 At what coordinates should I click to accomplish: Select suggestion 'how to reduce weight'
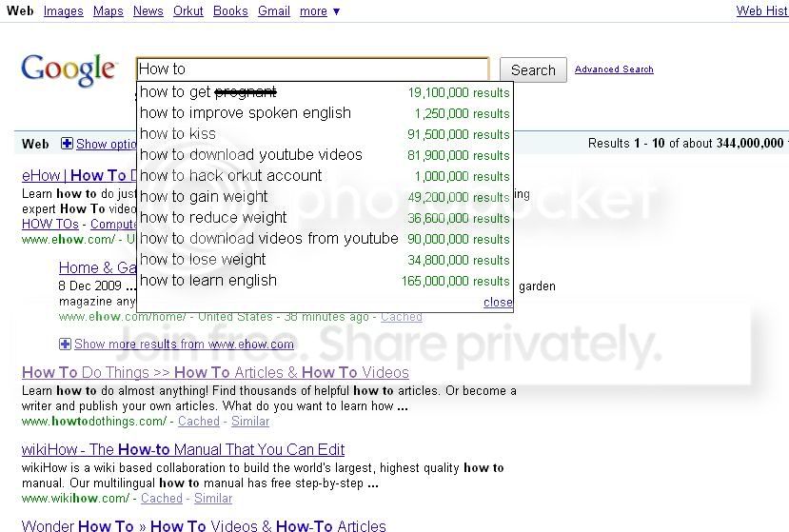pyautogui.click(x=325, y=218)
